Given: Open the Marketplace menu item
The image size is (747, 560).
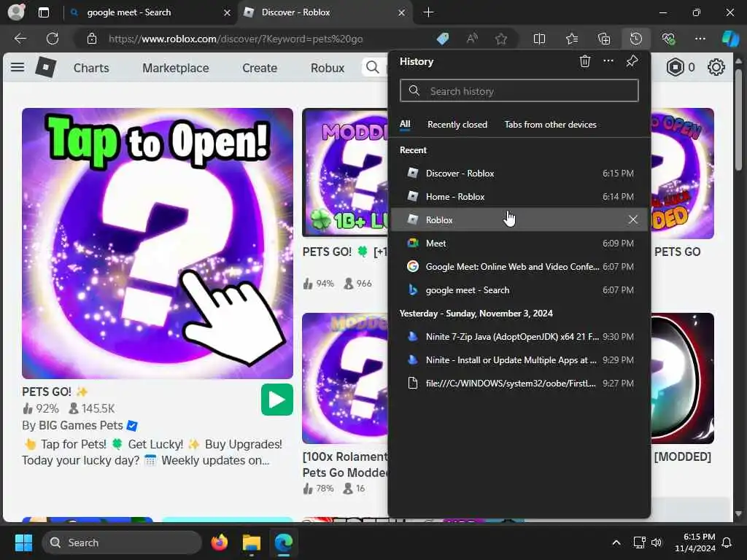Looking at the screenshot, I should click(175, 68).
